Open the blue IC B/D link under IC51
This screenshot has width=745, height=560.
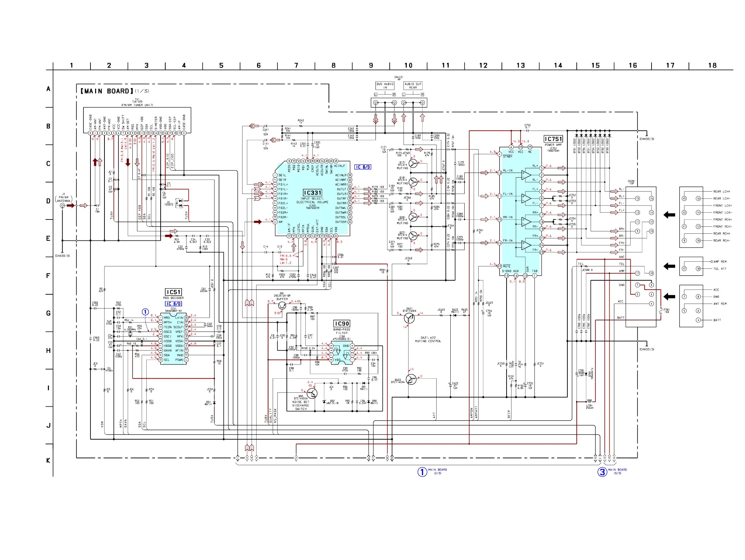pos(173,304)
